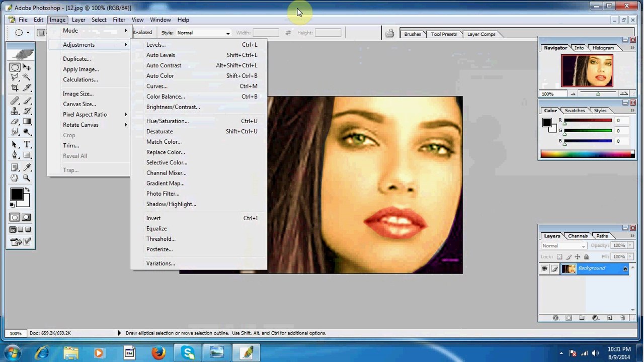The width and height of the screenshot is (644, 362).
Task: Switch to the Swatches tab
Action: (575, 111)
